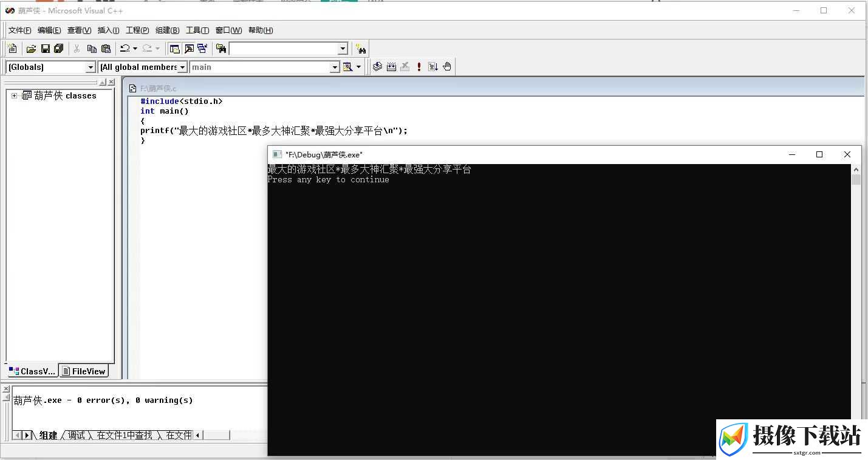This screenshot has height=460, width=868.
Task: Click the workspace pane docking arrow button
Action: (x=103, y=82)
